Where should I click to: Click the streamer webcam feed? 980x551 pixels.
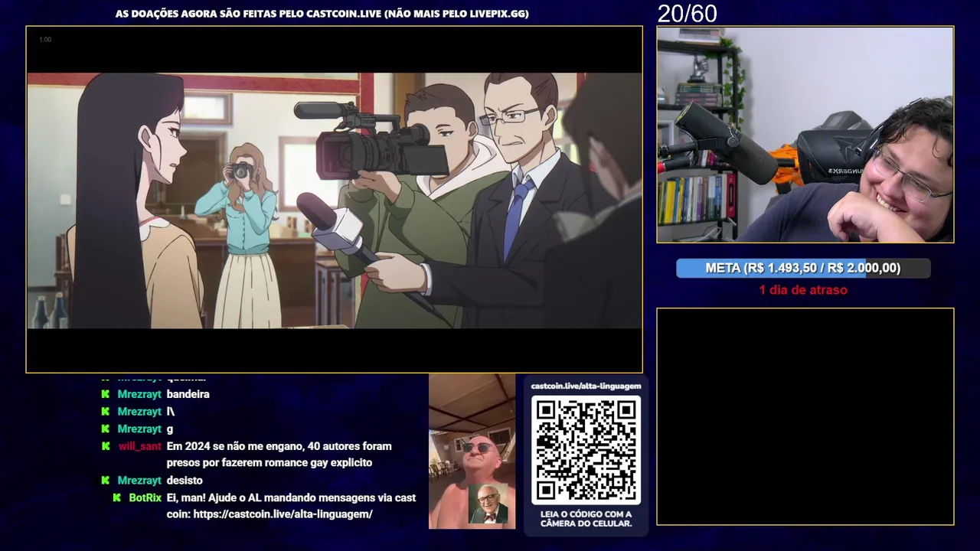click(805, 135)
